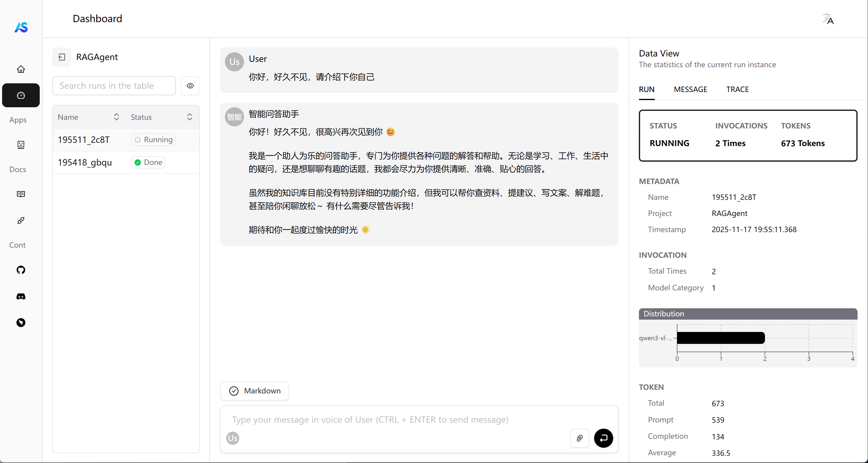The height and width of the screenshot is (463, 868).
Task: Click the 智能 assistant avatar
Action: pos(234,116)
